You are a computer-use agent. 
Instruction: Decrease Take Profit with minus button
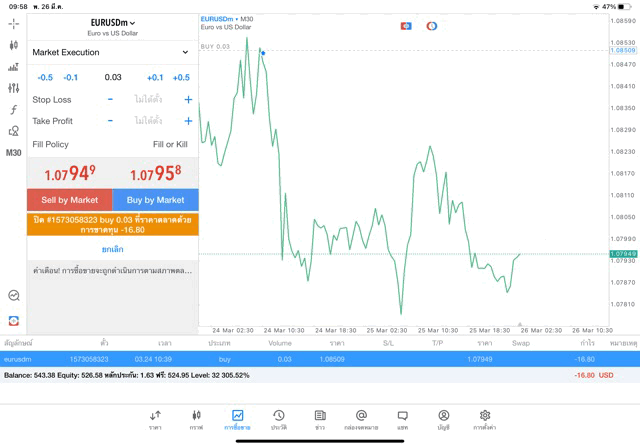pyautogui.click(x=110, y=121)
